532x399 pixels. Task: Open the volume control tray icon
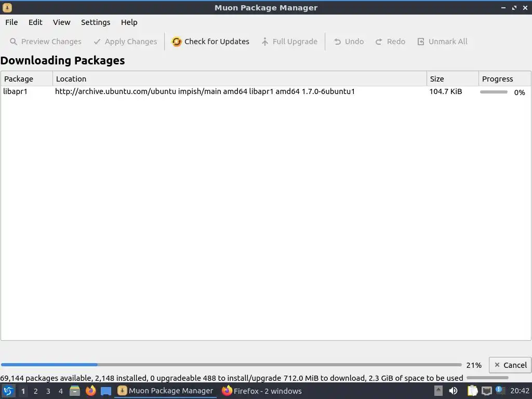(x=453, y=391)
